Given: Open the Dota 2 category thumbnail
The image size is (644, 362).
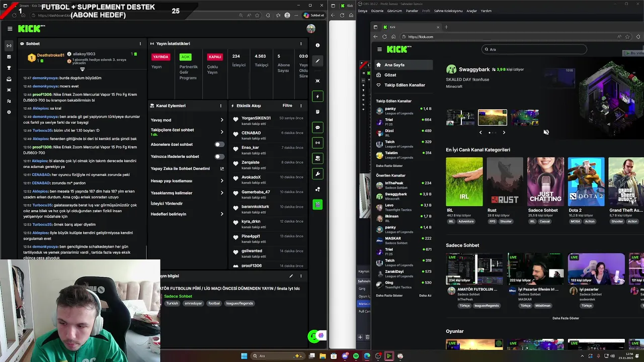Looking at the screenshot, I should 586,182.
